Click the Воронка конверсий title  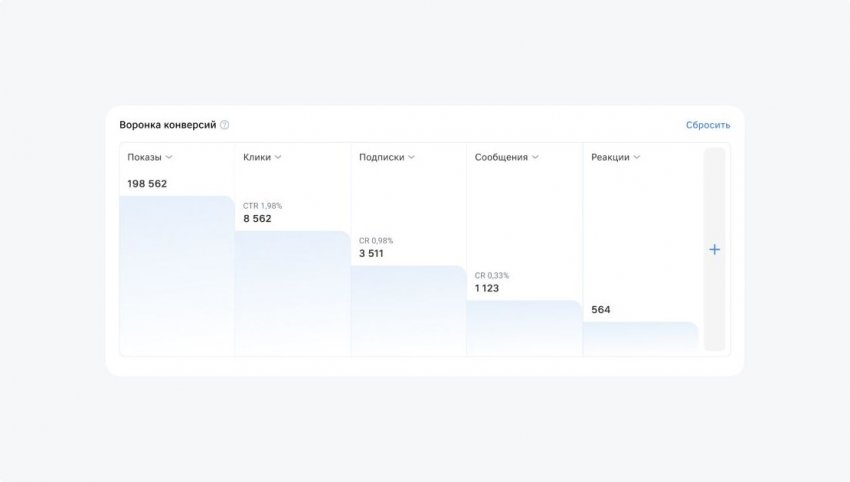coord(167,125)
